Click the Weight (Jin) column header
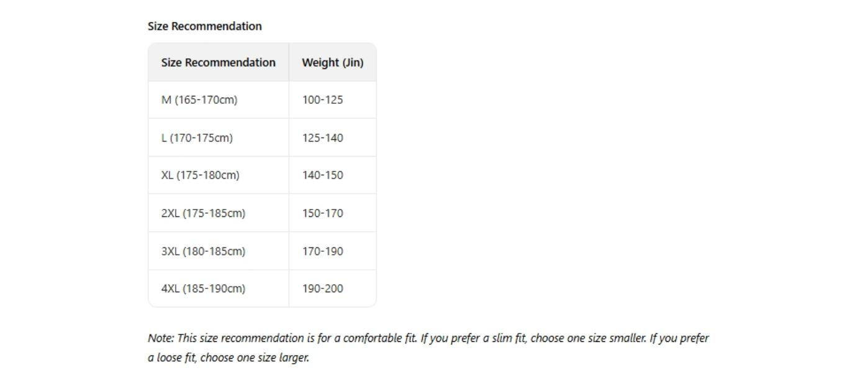This screenshot has height=373, width=868. 332,62
